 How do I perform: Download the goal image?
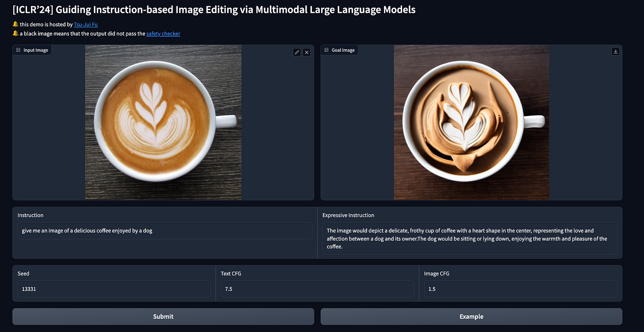[615, 51]
